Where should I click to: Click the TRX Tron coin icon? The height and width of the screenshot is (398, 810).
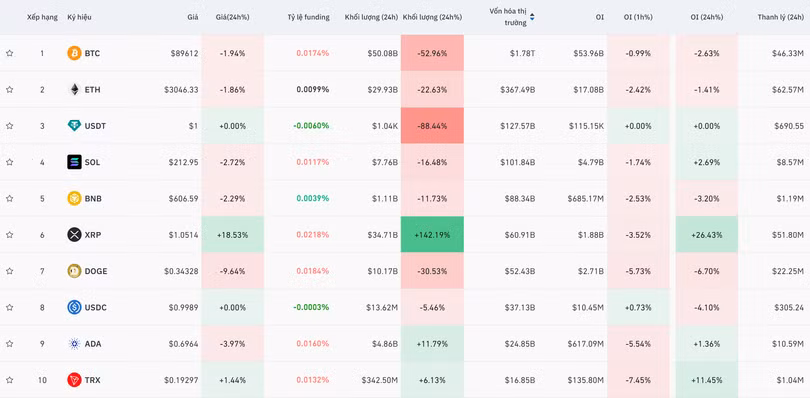point(74,380)
